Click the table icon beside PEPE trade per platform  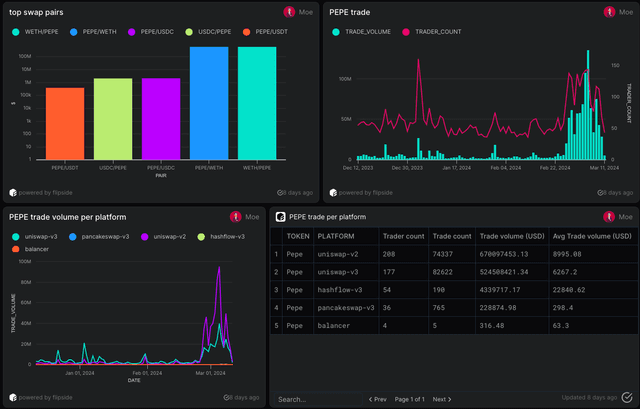tap(280, 217)
